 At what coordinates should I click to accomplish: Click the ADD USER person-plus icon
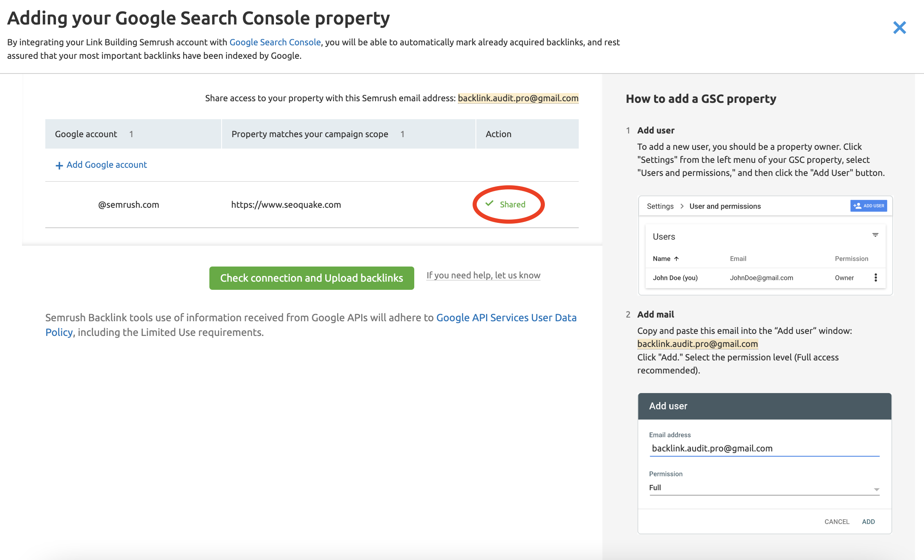point(857,206)
